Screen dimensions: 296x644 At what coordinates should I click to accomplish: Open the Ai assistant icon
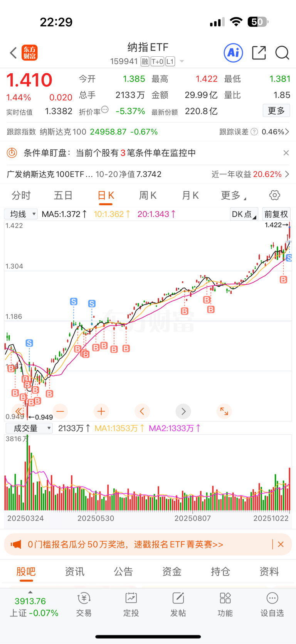point(233,52)
